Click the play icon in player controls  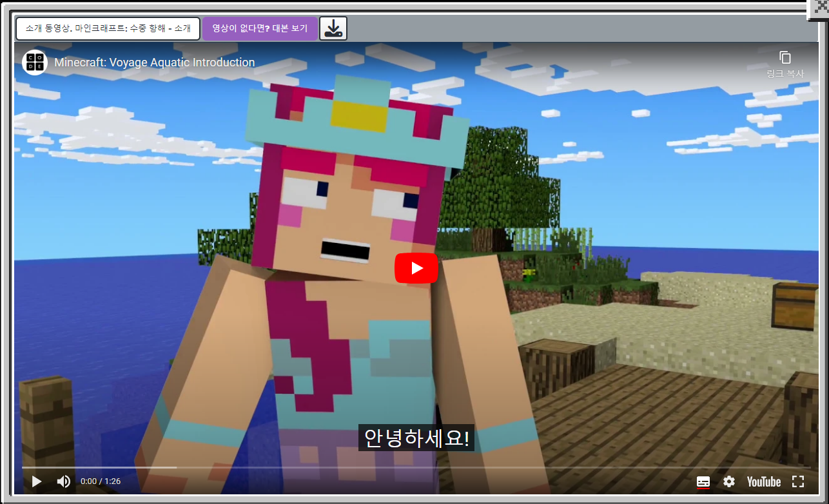coord(37,481)
